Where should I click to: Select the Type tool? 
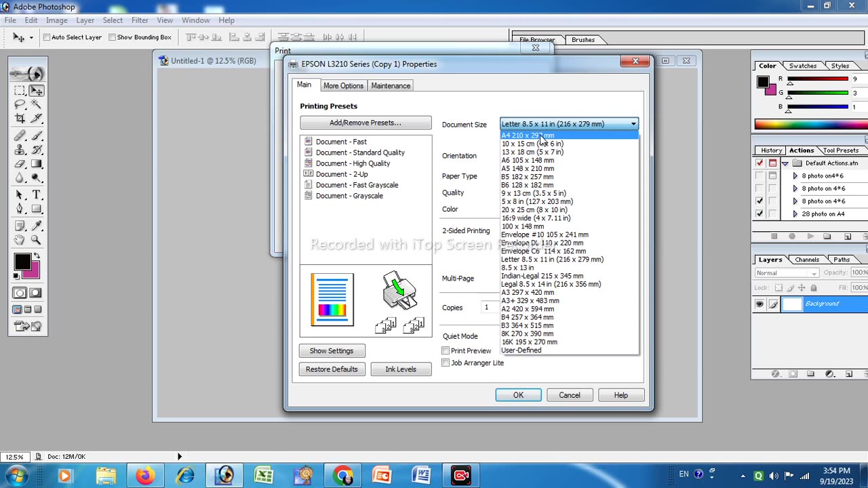click(36, 195)
